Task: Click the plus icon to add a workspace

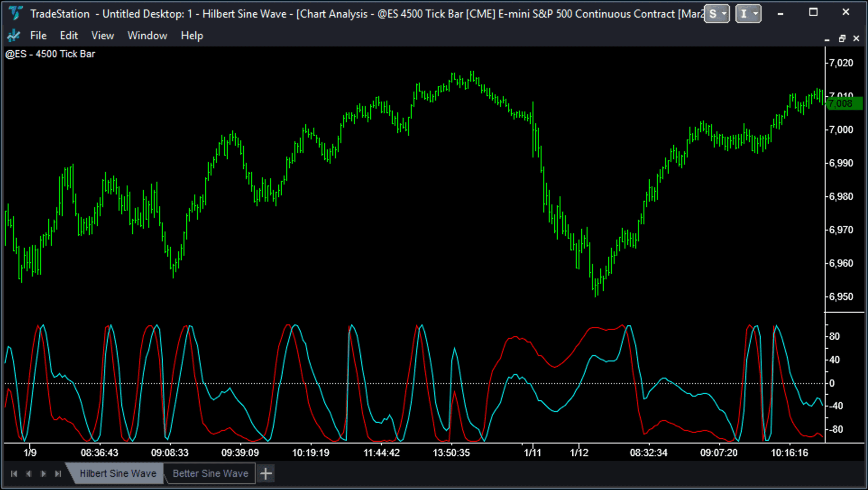Action: point(266,473)
